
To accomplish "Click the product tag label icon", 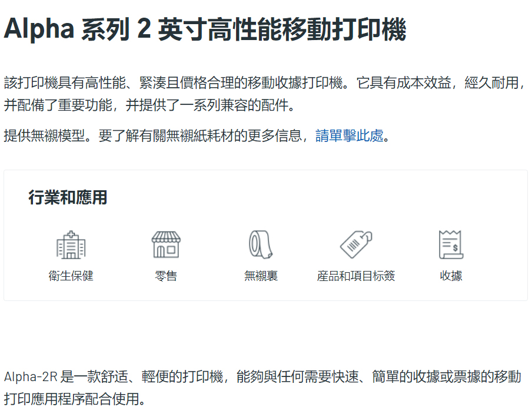I will point(356,244).
